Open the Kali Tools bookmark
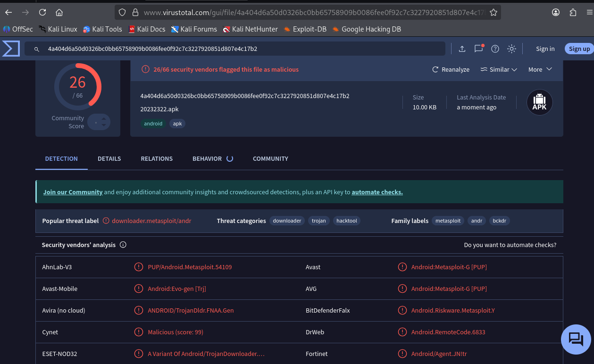Viewport: 594px width, 364px height. coord(102,29)
